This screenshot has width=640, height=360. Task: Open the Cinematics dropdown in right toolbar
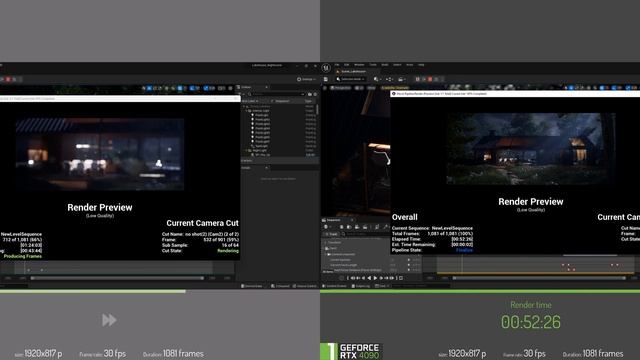402,79
